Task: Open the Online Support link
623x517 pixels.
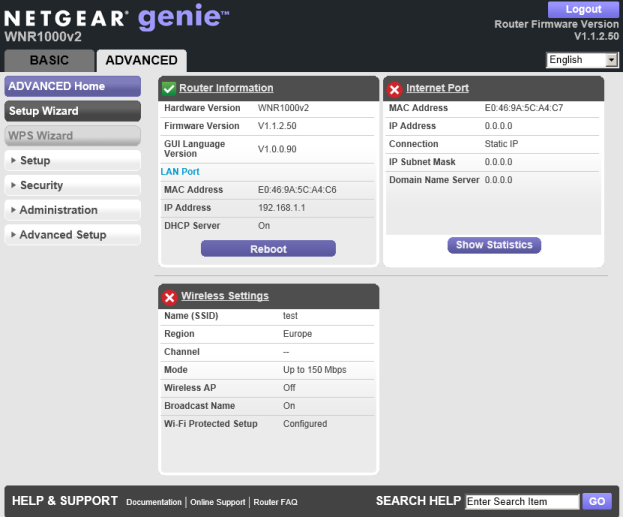Action: coord(218,502)
